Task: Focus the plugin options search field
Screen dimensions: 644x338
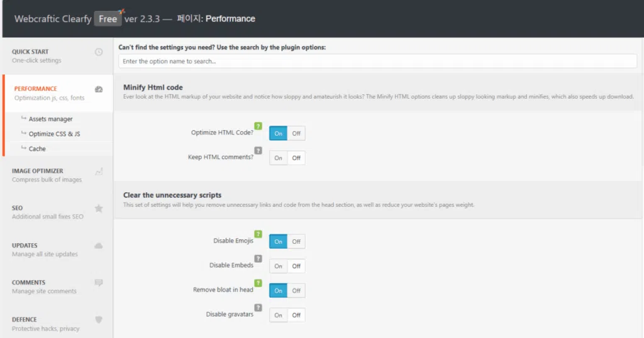Action: pos(377,62)
